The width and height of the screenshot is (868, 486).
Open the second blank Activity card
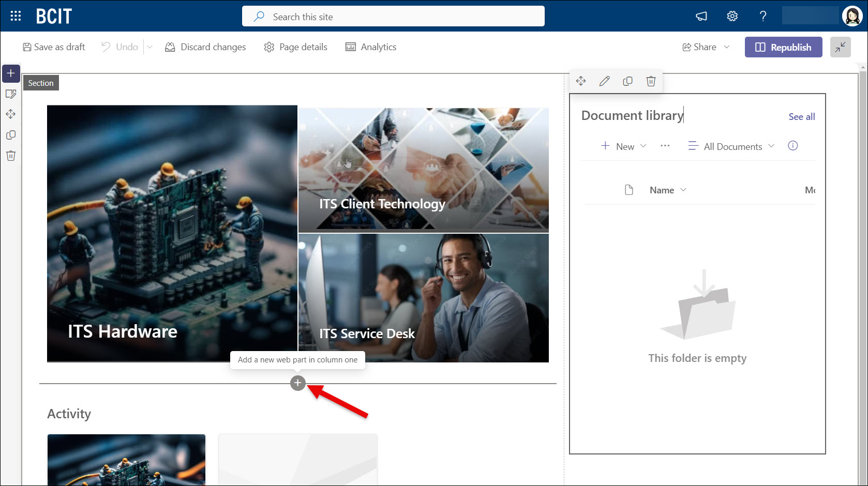click(298, 460)
